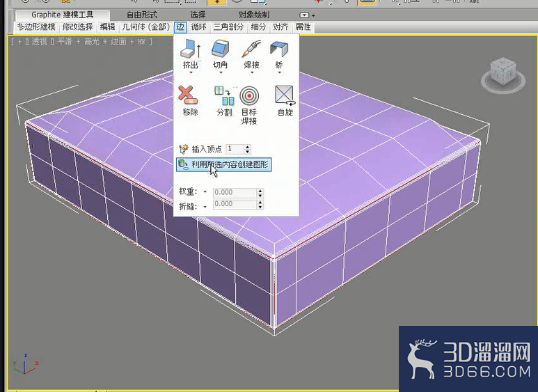Open the 权重 dropdown arrow

click(205, 191)
